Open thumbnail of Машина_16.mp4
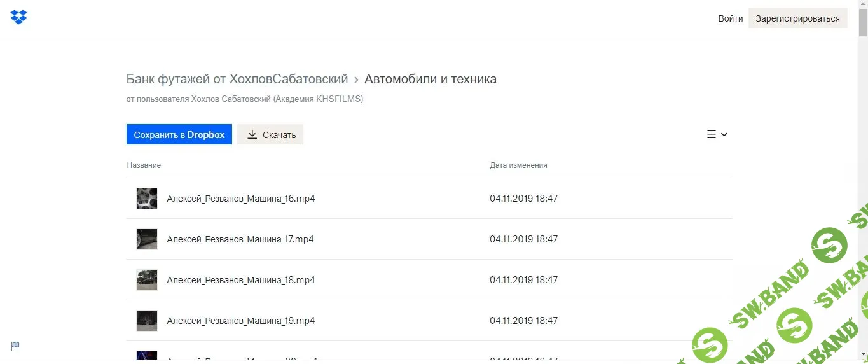 click(147, 199)
